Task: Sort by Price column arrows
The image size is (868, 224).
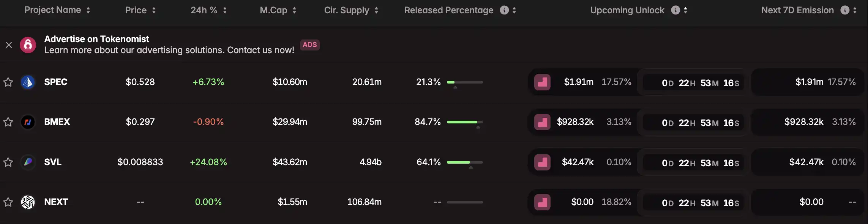Action: click(154, 10)
